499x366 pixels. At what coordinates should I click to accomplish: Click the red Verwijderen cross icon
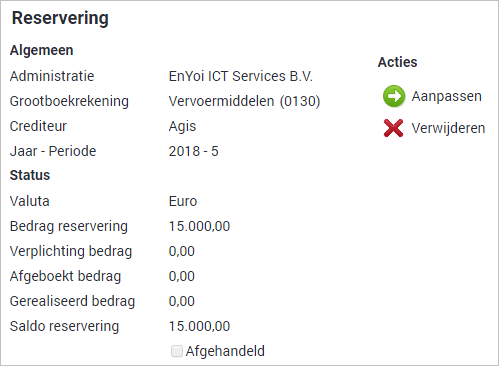[x=393, y=128]
